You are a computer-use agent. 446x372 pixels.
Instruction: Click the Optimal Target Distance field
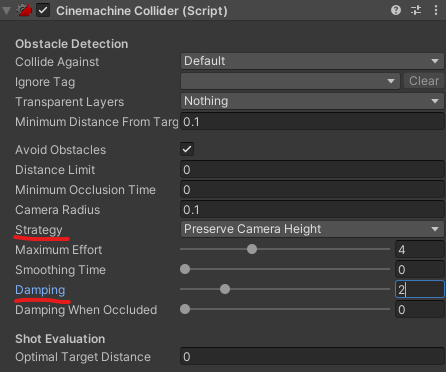[x=312, y=357]
